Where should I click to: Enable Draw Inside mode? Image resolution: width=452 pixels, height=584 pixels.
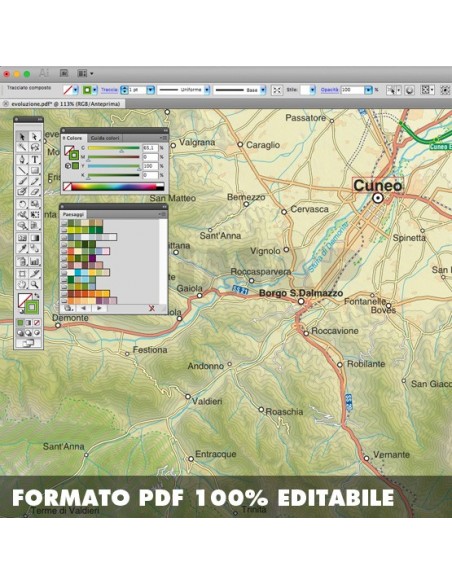(37, 333)
